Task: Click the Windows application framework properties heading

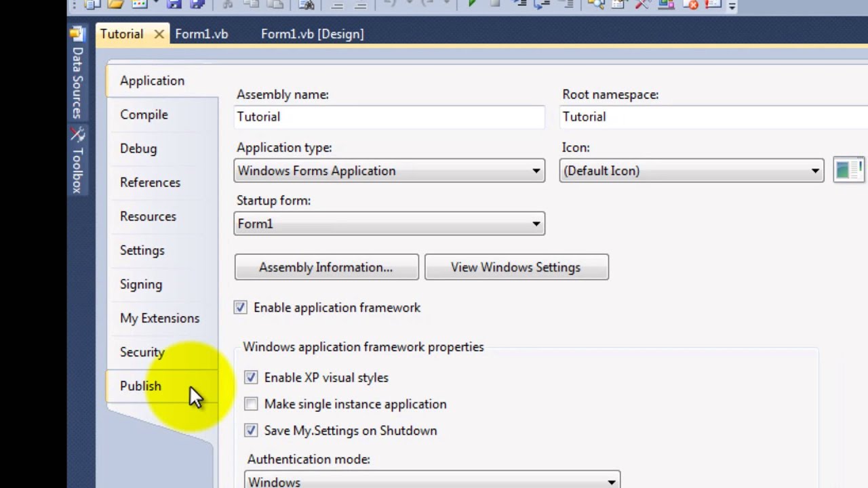Action: (x=363, y=347)
